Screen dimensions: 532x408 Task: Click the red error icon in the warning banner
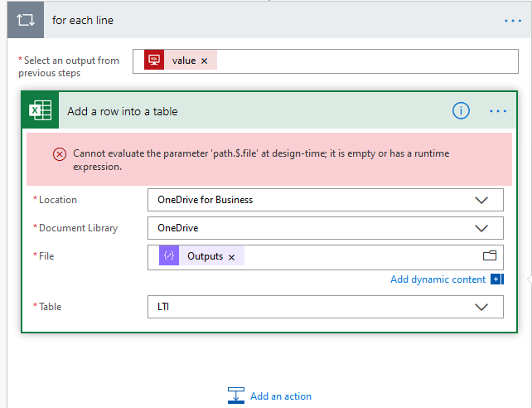click(59, 153)
